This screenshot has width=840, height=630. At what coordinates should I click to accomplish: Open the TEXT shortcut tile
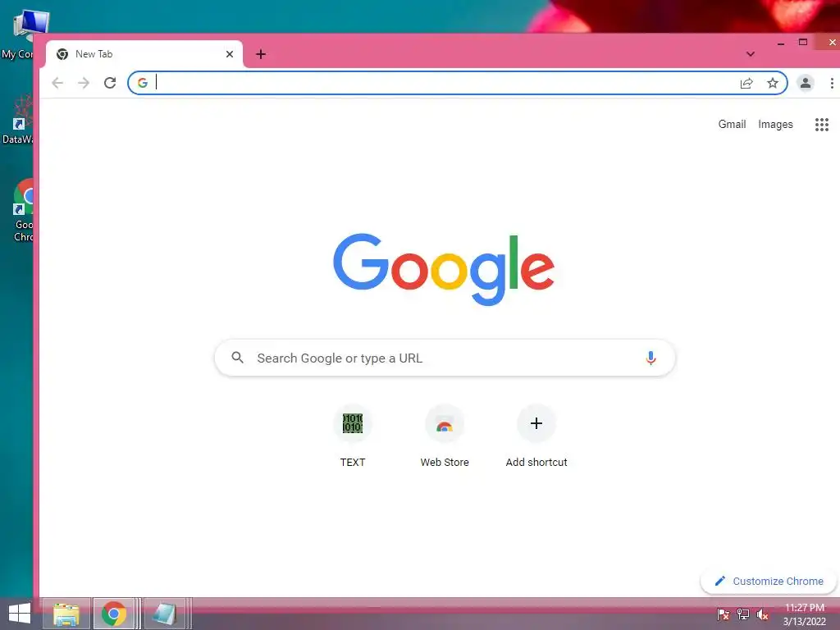point(353,436)
